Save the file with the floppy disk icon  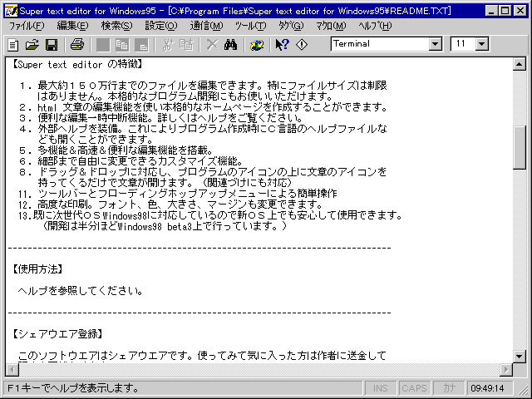52,45
